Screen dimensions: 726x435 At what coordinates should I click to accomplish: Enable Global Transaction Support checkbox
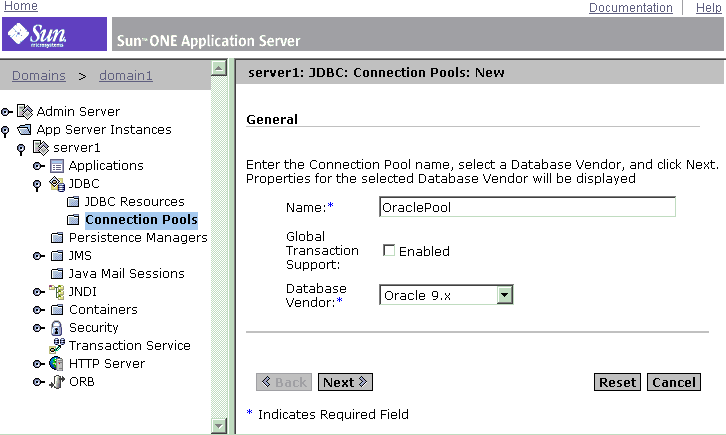point(389,250)
